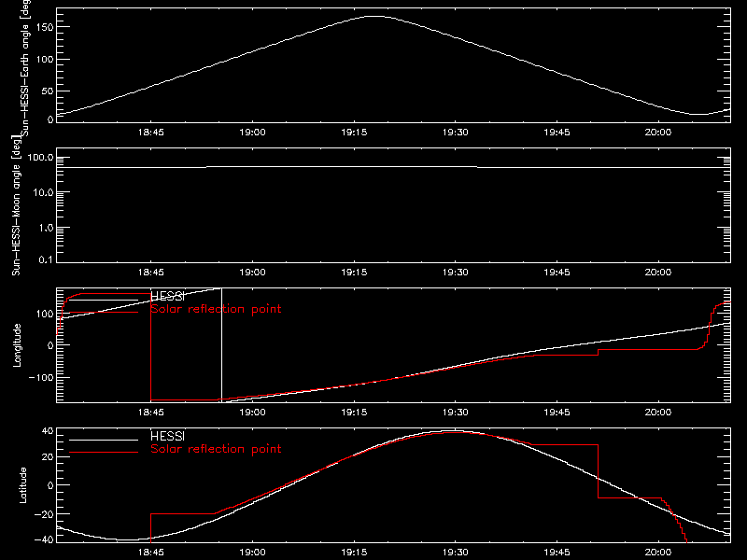Select the -100 tick on Longitude plot
Image resolution: width=747 pixels, height=560 pixels.
(40, 377)
